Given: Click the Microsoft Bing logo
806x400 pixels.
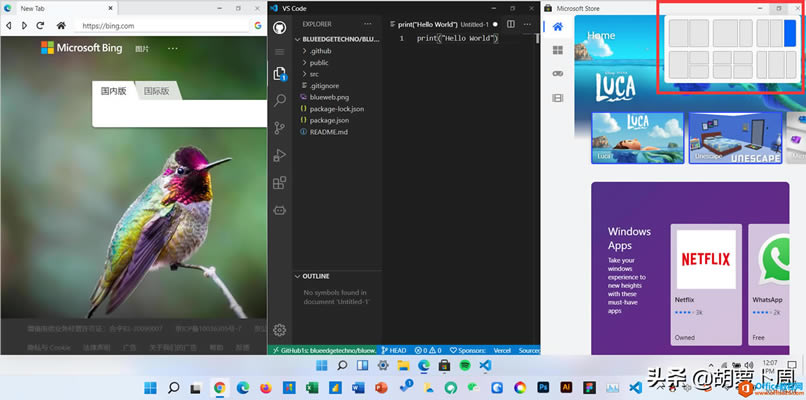Looking at the screenshot, I should [82, 48].
